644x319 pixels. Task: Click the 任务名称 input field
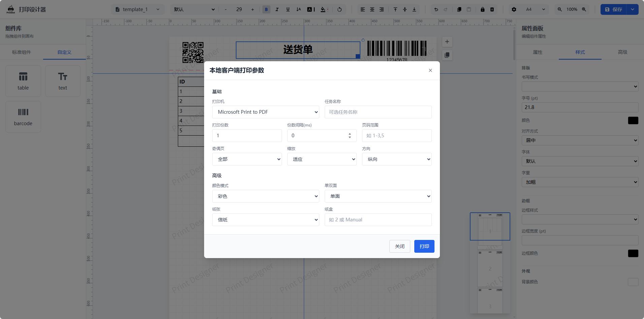[x=378, y=112]
